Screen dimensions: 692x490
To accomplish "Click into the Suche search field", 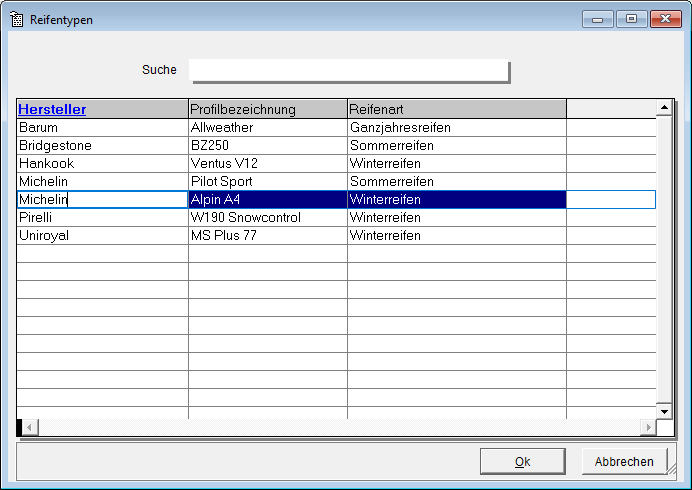I will click(x=349, y=70).
